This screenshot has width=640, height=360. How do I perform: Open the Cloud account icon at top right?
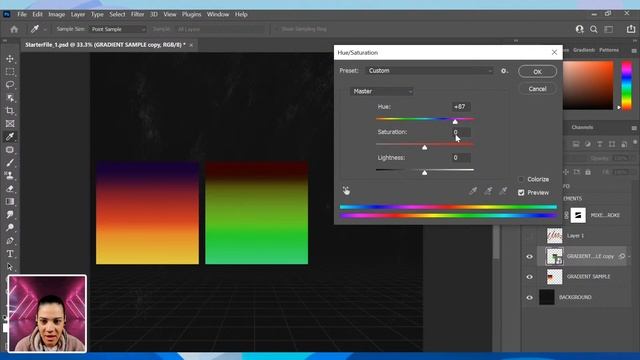[579, 29]
